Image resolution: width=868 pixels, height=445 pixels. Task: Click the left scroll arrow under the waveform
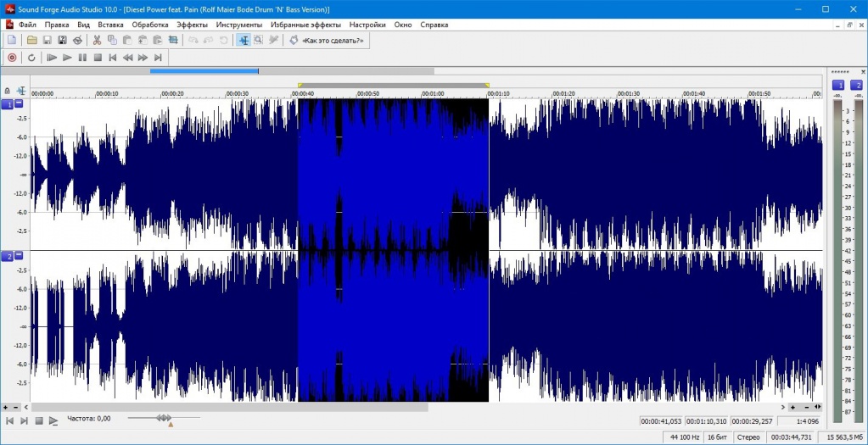pos(25,407)
